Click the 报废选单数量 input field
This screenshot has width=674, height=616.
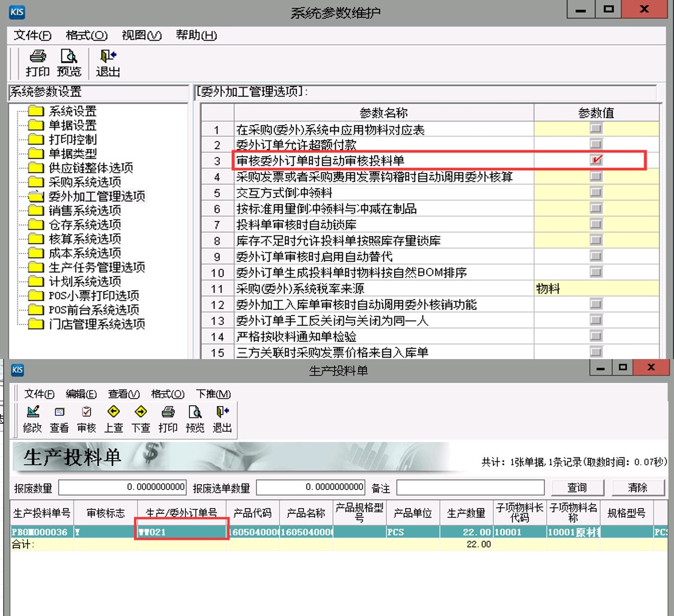(x=311, y=487)
